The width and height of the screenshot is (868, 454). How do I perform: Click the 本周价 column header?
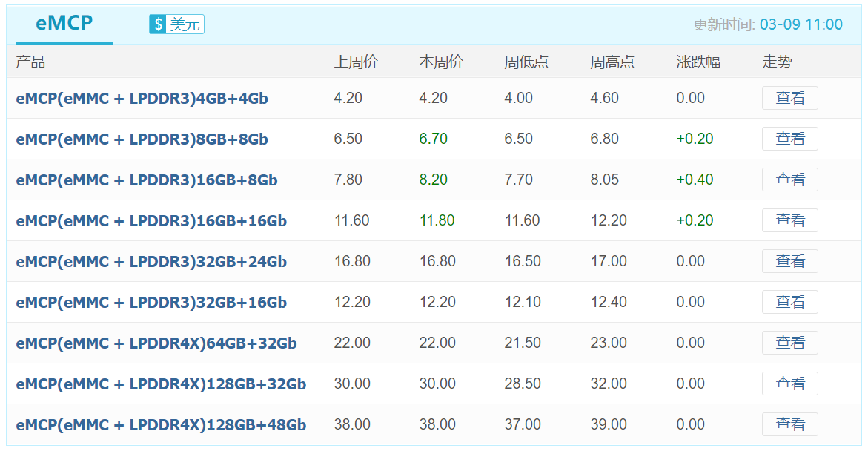441,62
